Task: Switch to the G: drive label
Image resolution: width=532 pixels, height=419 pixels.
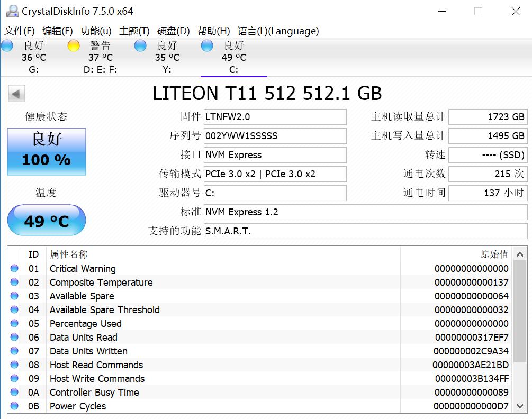Action: [33, 70]
